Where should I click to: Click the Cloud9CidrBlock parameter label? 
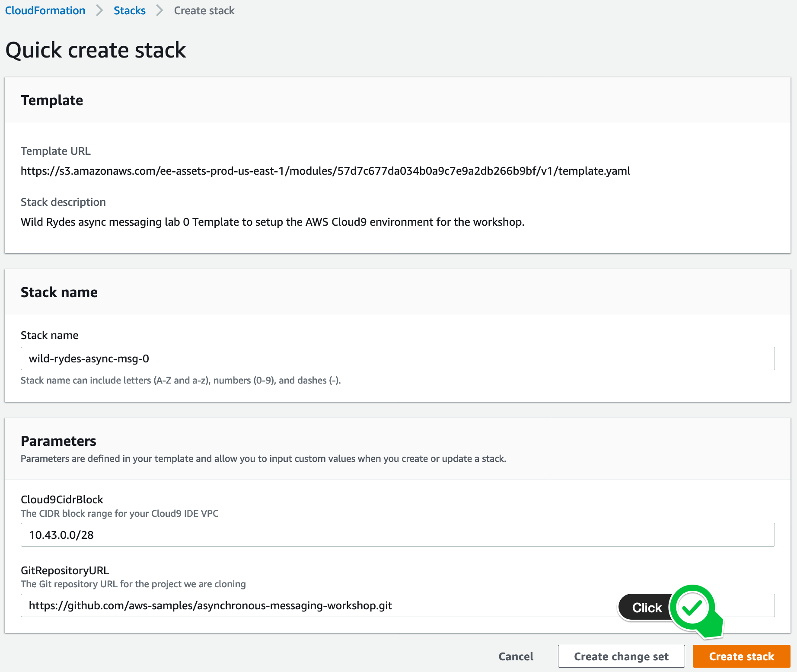tap(62, 499)
